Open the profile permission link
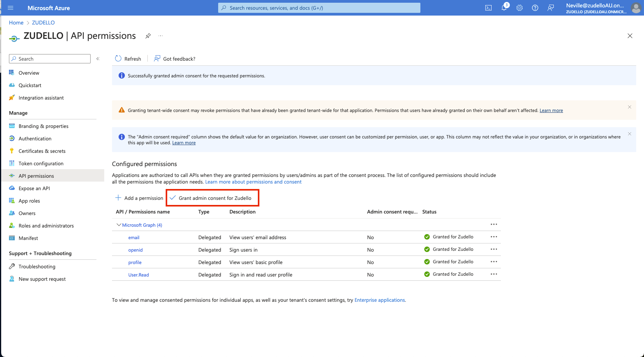 (x=135, y=262)
